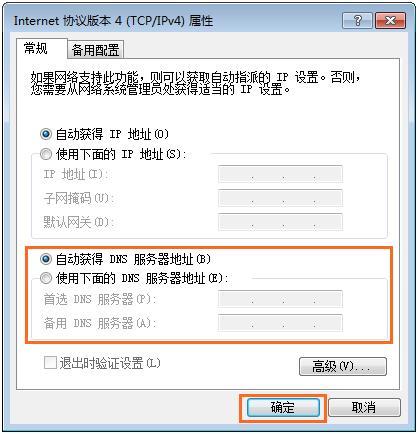Click the dialog title bar text
This screenshot has width=418, height=434.
113,21
